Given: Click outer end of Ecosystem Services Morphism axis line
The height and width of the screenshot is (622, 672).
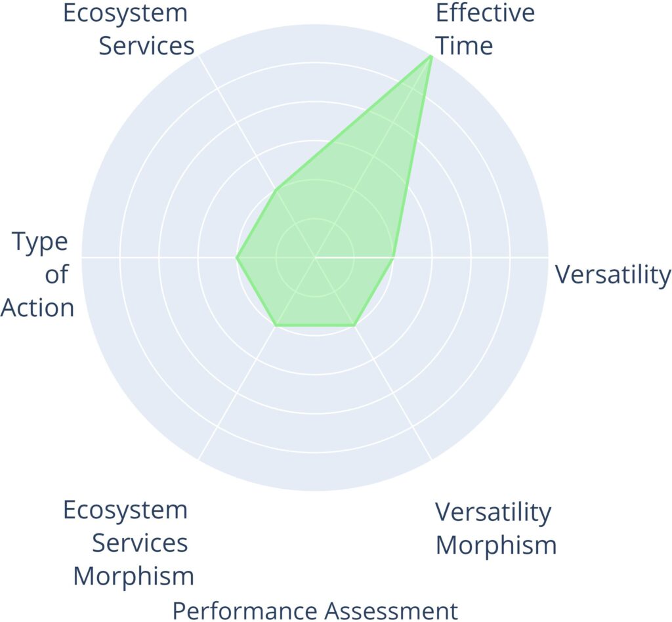Looking at the screenshot, I should coord(199,459).
